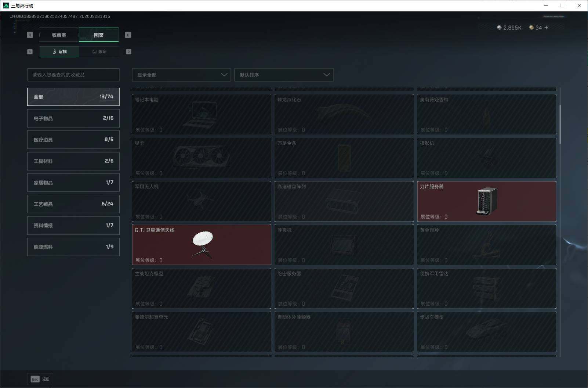
Task: Click the collectible search input field
Action: [73, 75]
